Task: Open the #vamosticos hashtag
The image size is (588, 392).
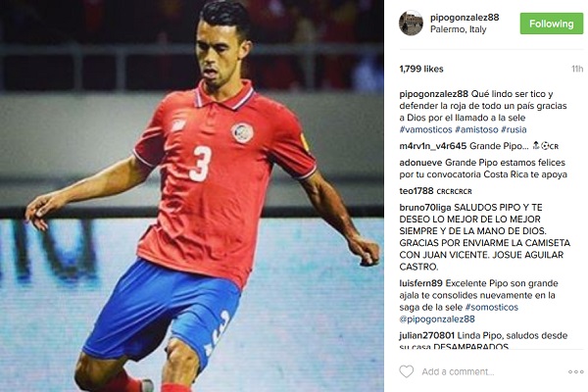Action: (425, 129)
